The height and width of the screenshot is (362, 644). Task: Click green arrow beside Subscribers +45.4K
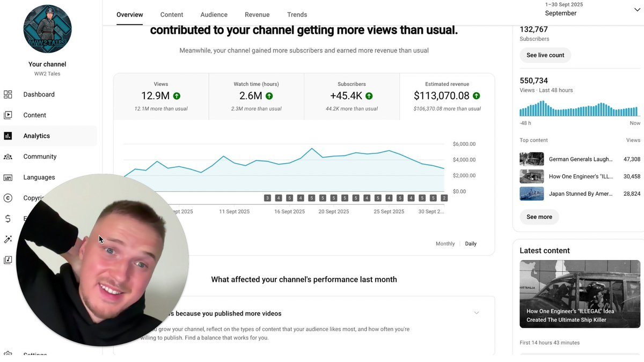point(369,96)
